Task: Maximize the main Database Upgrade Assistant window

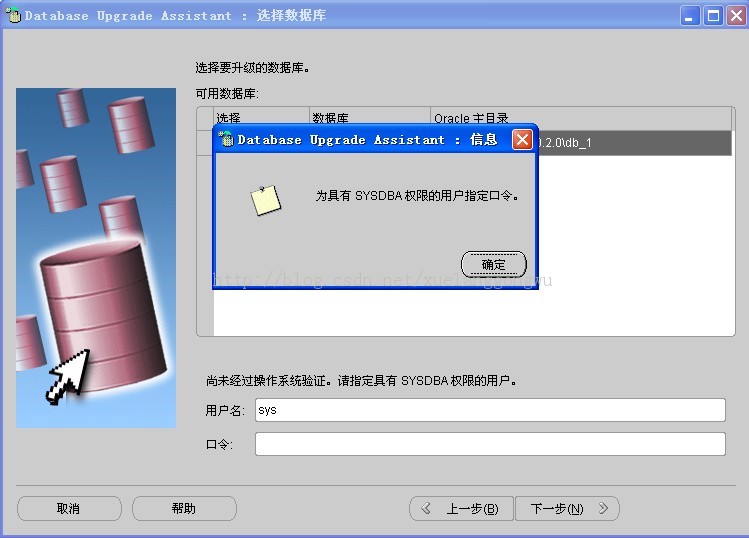Action: (714, 16)
